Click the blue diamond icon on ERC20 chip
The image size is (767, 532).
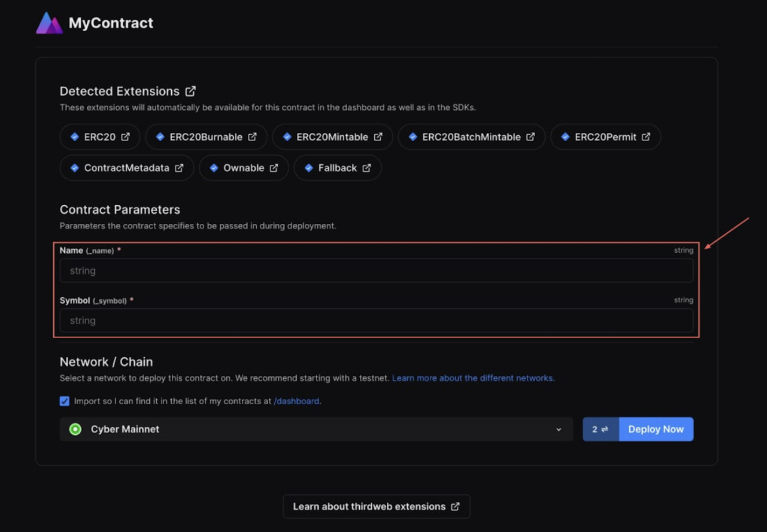click(75, 137)
